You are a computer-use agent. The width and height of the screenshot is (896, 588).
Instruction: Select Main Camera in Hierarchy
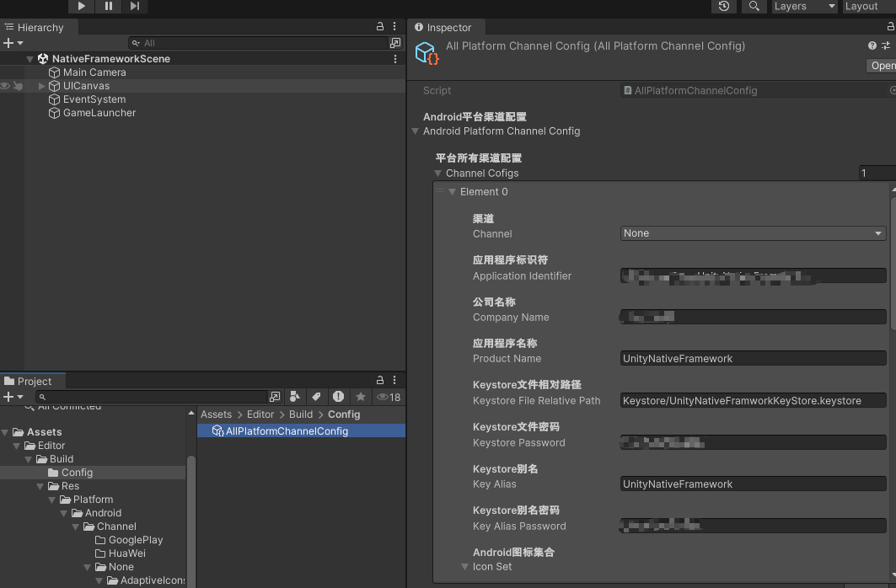pos(94,72)
